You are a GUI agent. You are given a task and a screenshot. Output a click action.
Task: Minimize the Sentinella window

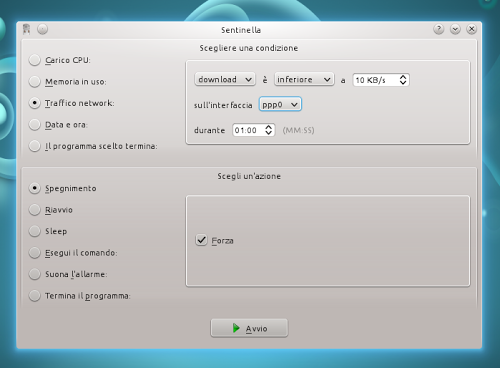[455, 29]
